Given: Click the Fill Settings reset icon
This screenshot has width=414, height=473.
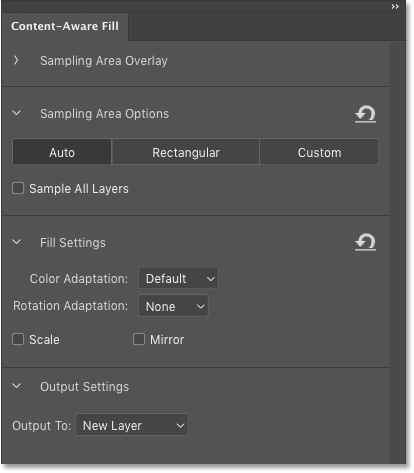Looking at the screenshot, I should click(x=365, y=242).
